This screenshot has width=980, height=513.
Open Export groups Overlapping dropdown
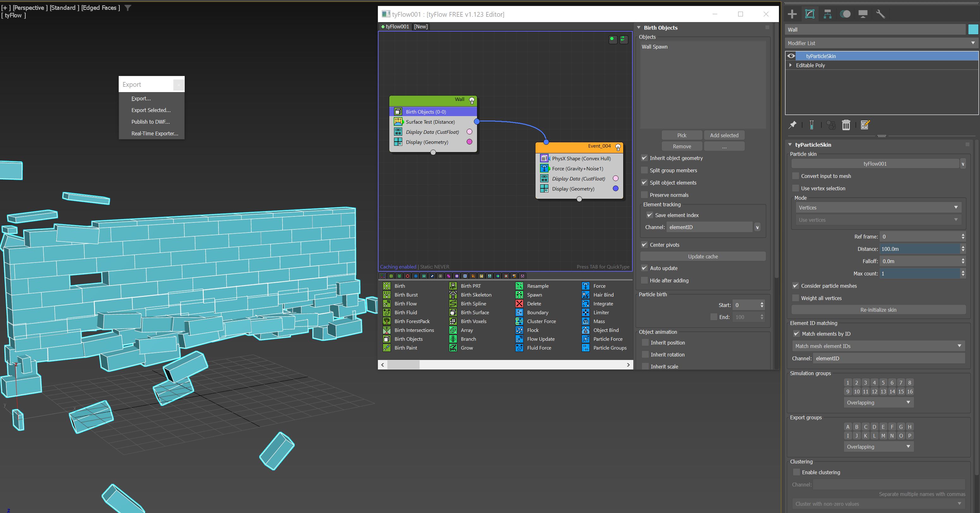click(878, 446)
